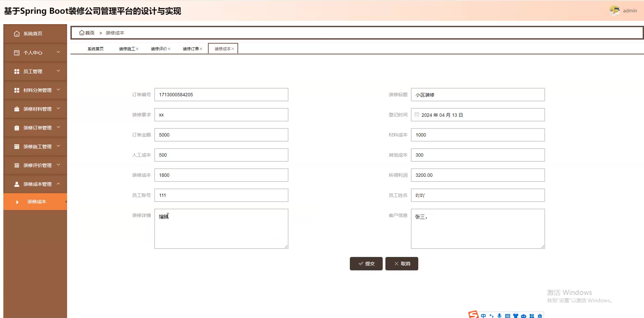Cancel editing with 取消 button
644x318 pixels.
click(x=402, y=264)
